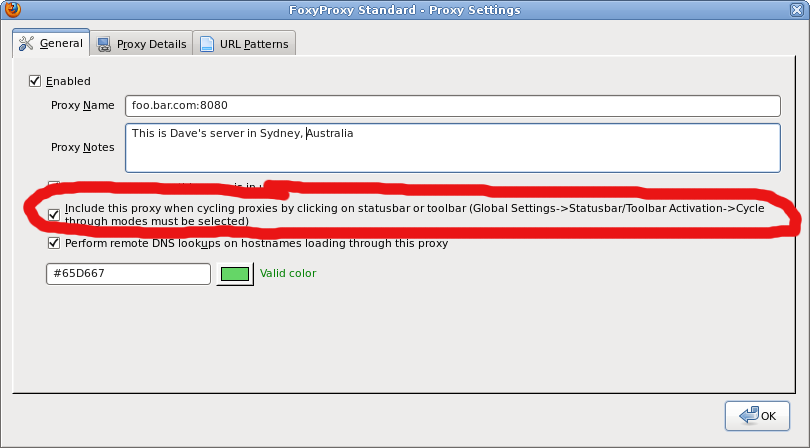
Task: Switch to the General tab
Action: (51, 43)
